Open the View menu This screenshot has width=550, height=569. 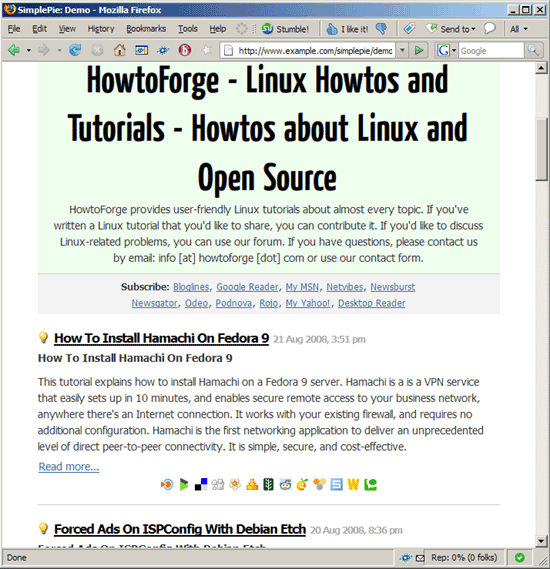click(x=67, y=29)
